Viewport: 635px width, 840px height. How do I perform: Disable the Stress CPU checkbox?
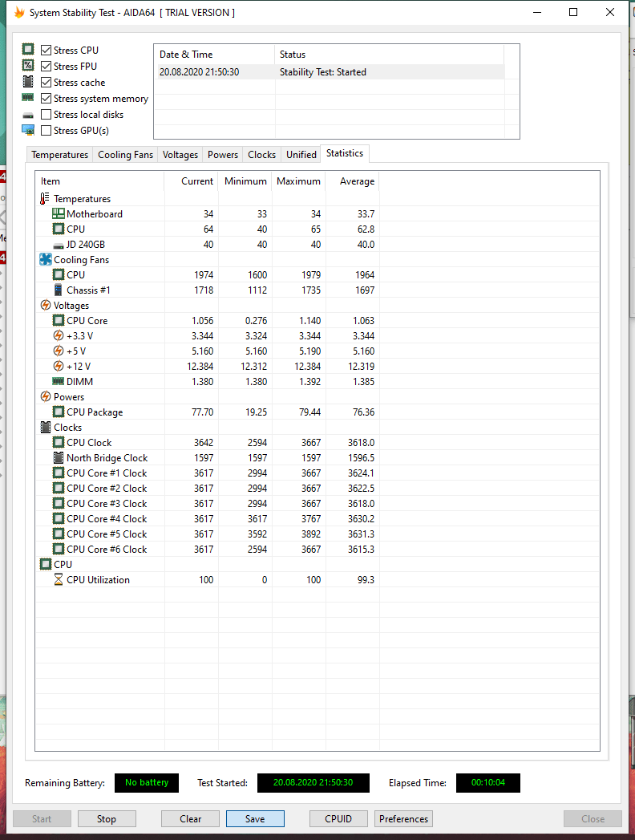[46, 51]
